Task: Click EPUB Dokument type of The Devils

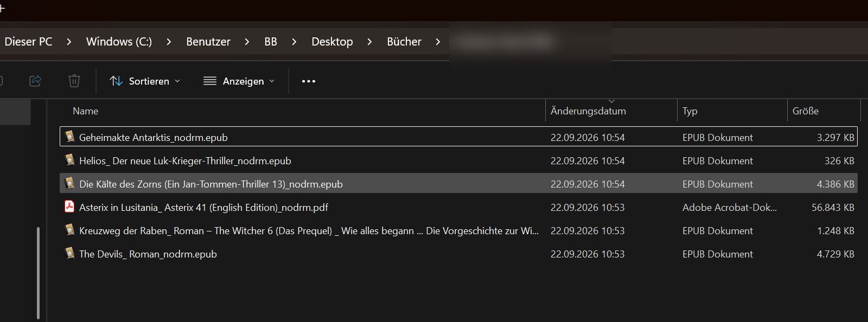Action: point(718,254)
